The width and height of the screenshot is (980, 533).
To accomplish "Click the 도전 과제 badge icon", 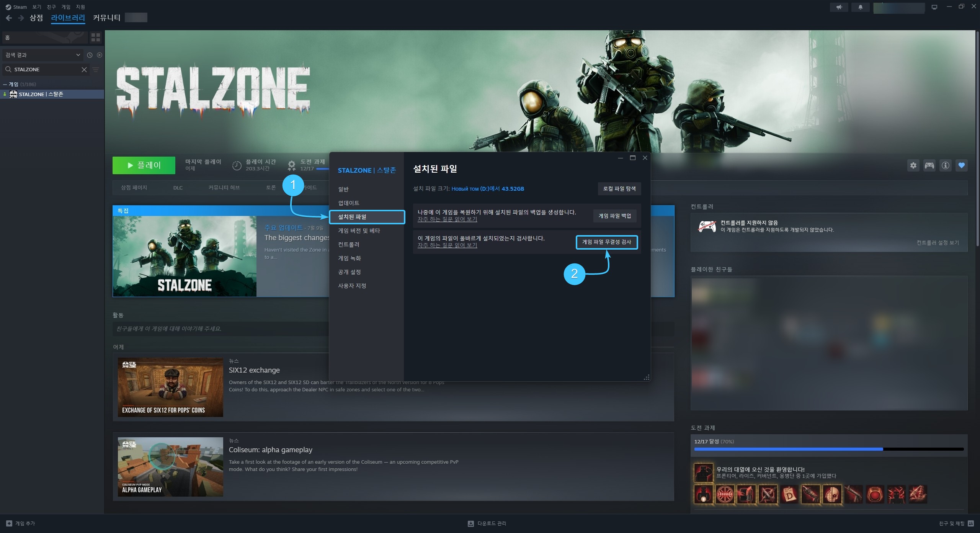I will click(x=292, y=165).
